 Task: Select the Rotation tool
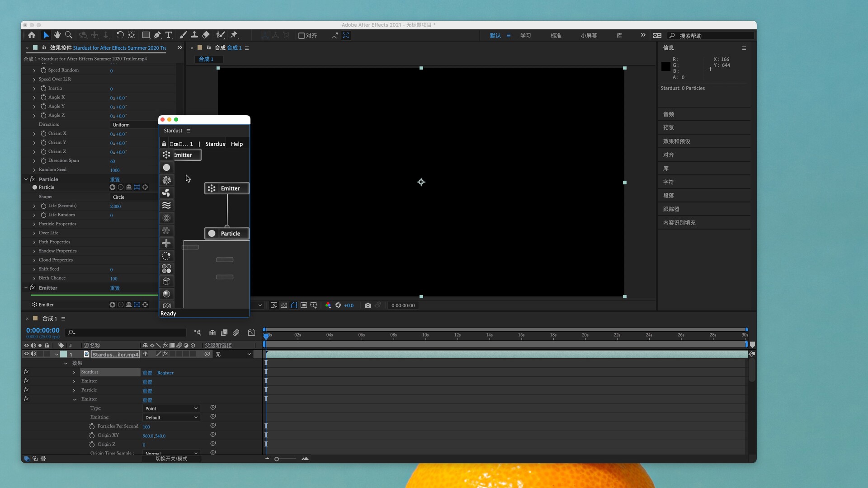pyautogui.click(x=120, y=35)
